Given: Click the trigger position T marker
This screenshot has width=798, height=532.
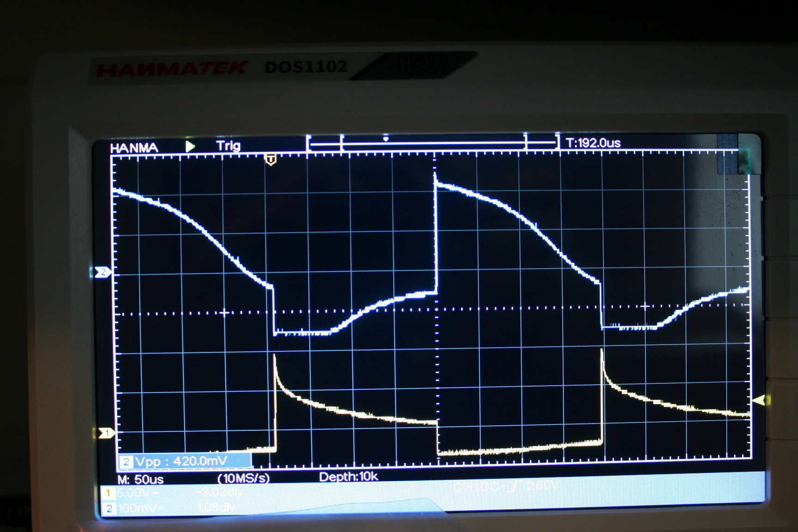Looking at the screenshot, I should click(x=271, y=160).
